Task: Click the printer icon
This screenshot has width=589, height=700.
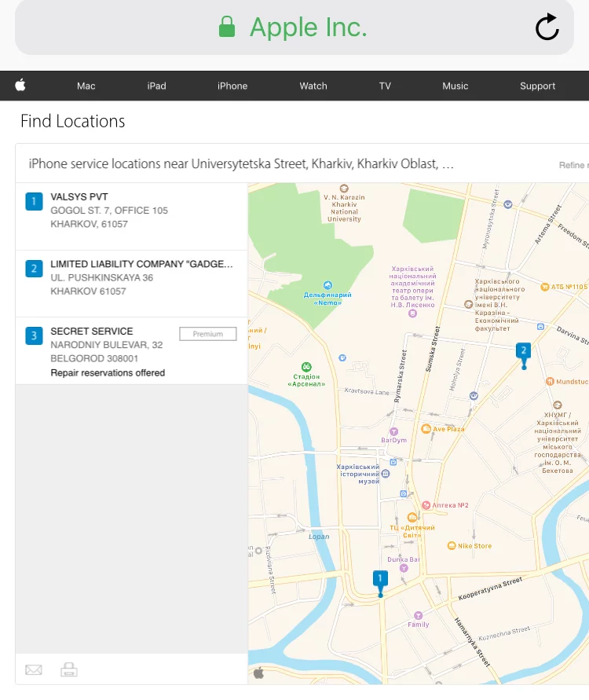Action: click(x=69, y=670)
